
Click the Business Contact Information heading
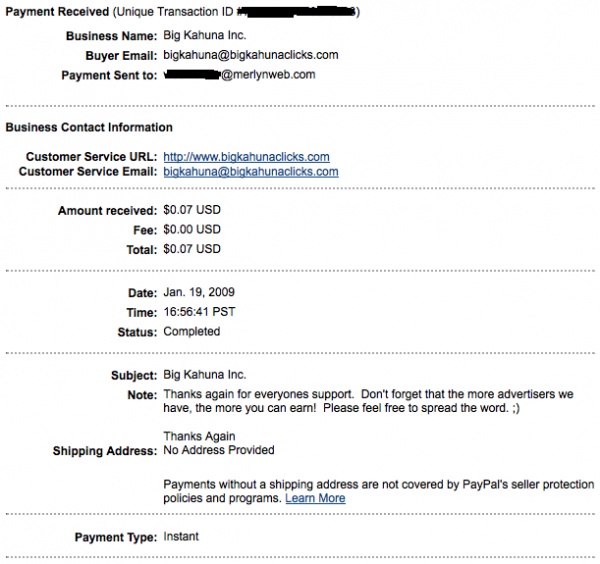(x=89, y=128)
